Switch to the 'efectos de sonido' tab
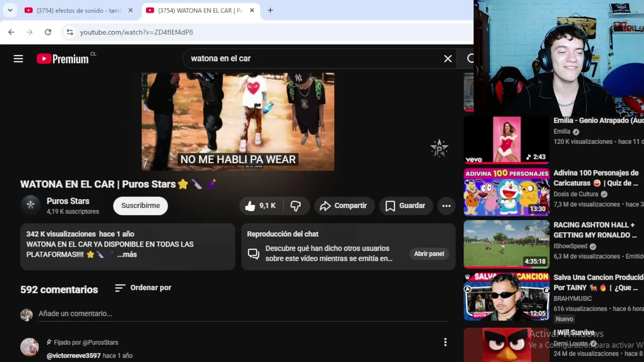The height and width of the screenshot is (362, 644). coord(79,10)
